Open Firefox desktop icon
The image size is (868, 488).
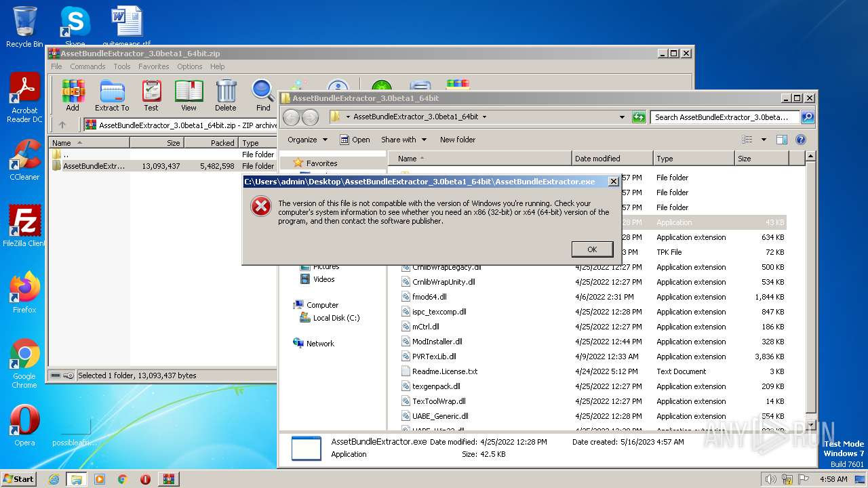(24, 293)
